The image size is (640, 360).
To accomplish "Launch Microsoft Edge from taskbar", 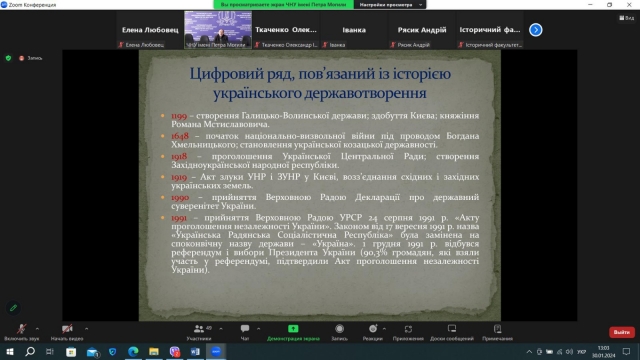I will click(x=133, y=351).
